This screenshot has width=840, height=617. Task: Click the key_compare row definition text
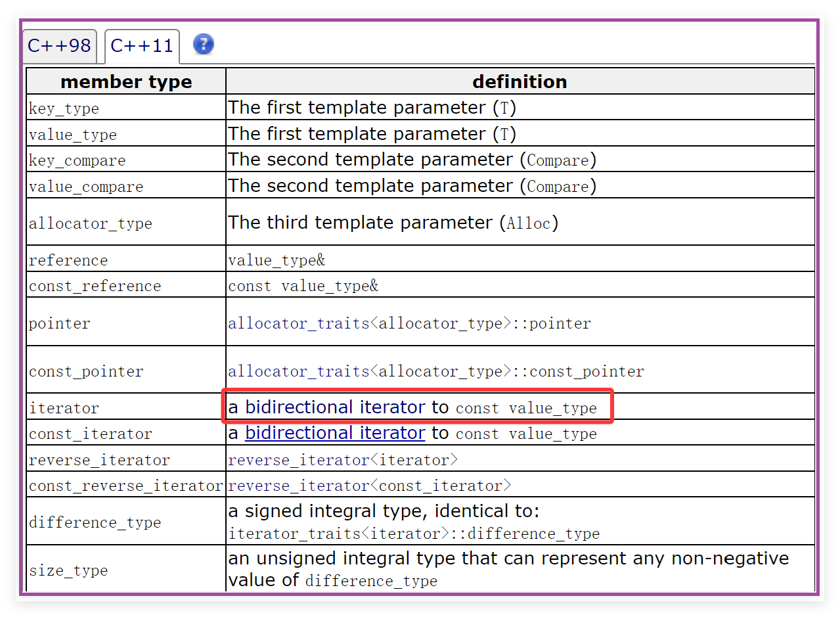pos(412,160)
